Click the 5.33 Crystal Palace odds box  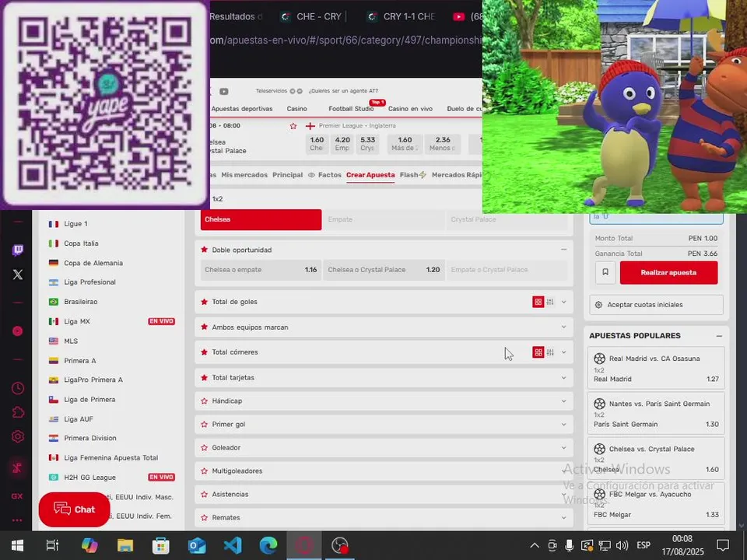[x=367, y=143]
